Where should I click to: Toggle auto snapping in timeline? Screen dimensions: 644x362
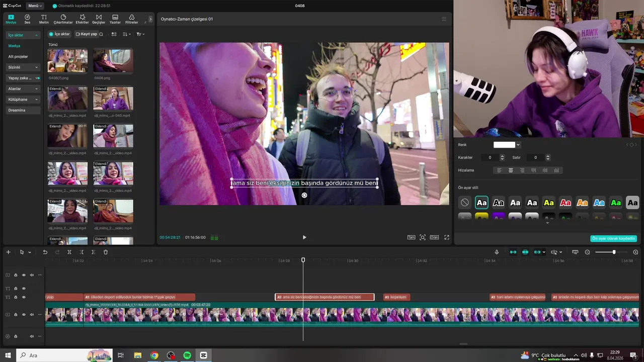pyautogui.click(x=525, y=252)
